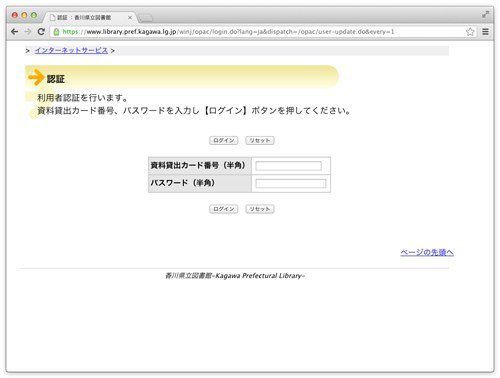
Task: Click the 利用者認証を行います。 text
Action: click(82, 98)
